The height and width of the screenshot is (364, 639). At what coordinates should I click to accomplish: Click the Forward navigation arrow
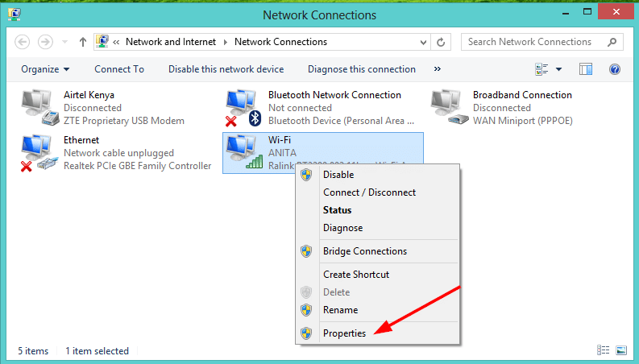tap(45, 42)
